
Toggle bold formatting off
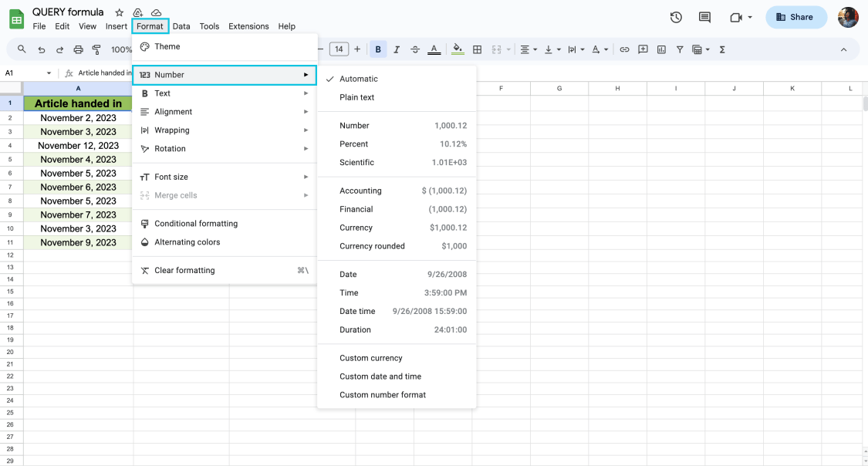(x=378, y=49)
